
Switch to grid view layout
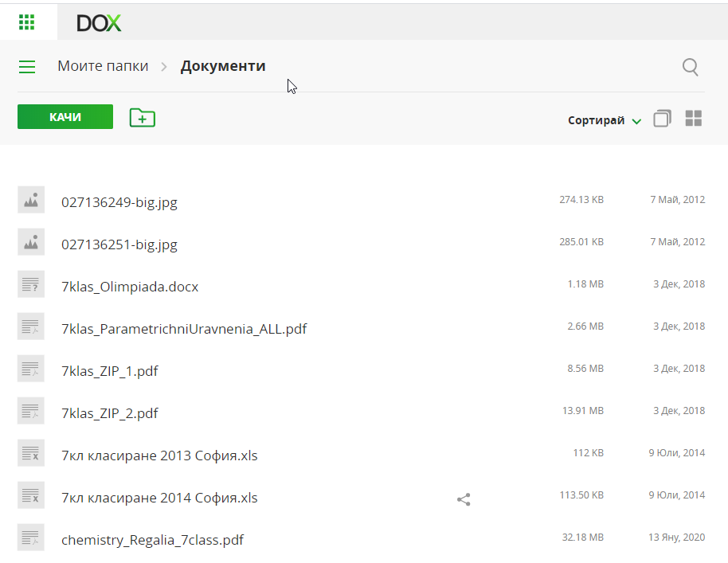coord(694,119)
